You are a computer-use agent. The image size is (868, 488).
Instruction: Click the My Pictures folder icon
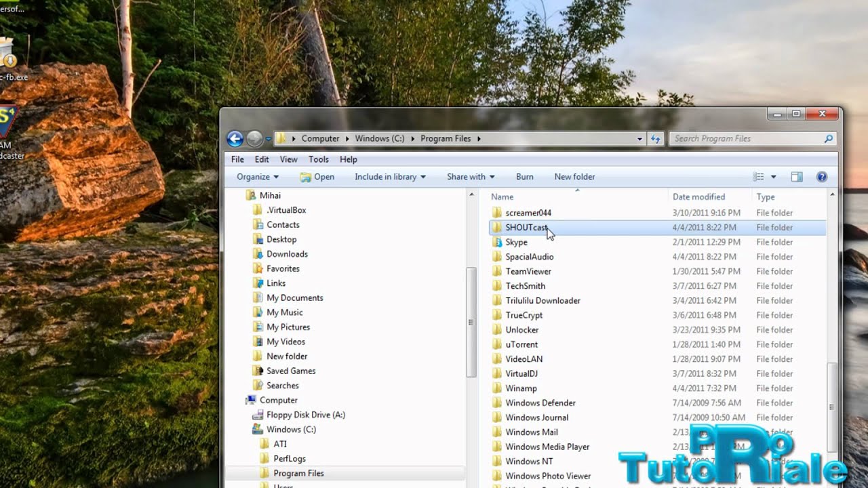[258, 327]
